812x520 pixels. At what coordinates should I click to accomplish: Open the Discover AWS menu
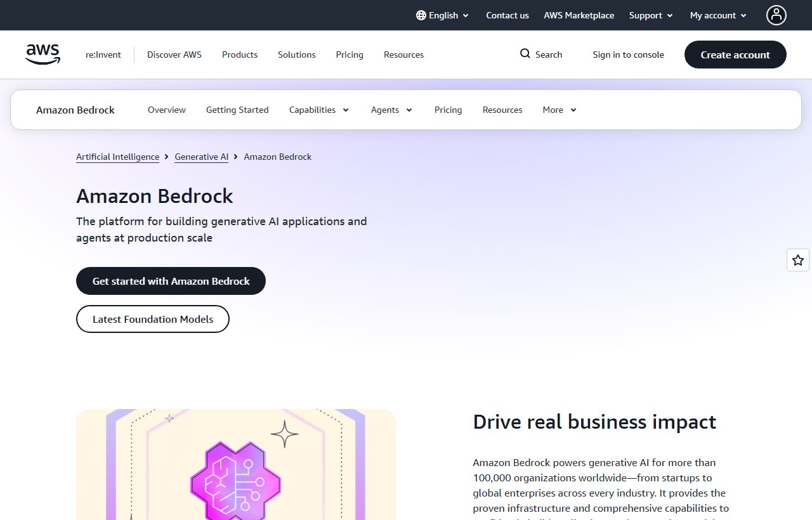(x=174, y=55)
